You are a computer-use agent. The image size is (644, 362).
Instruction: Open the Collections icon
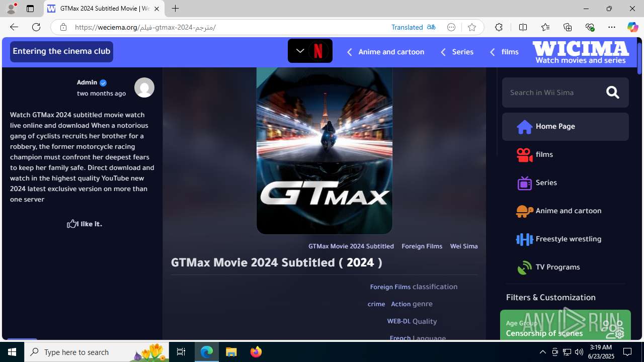[567, 27]
